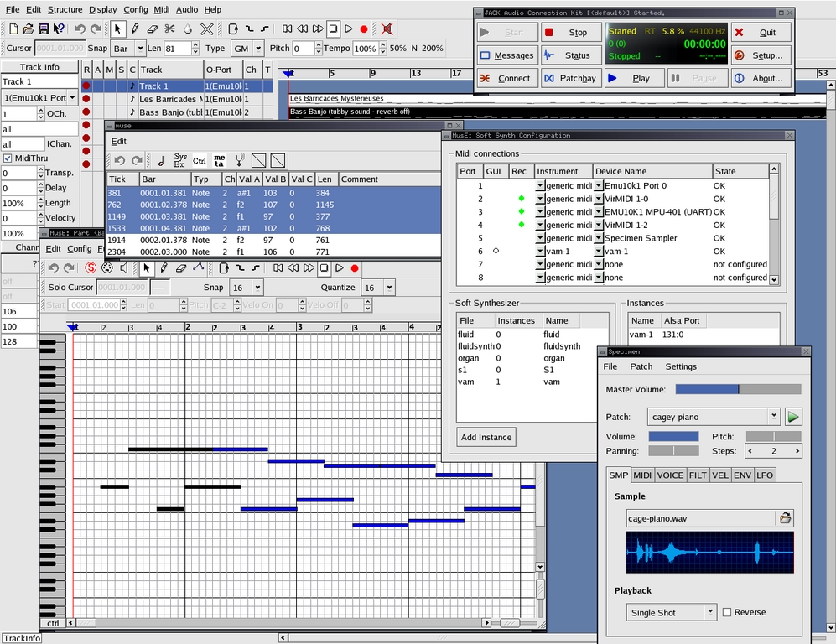Select the scissors cut tool in main toolbar
Image resolution: width=836 pixels, height=644 pixels.
170,29
